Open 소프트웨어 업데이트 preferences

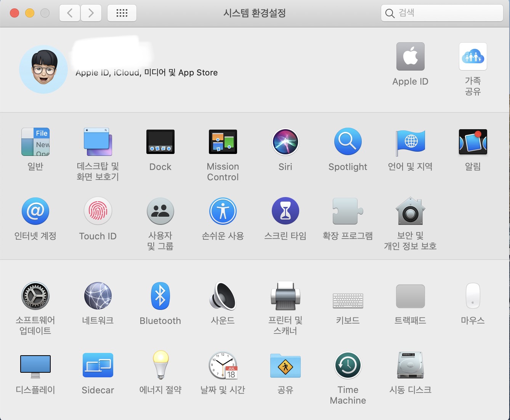pyautogui.click(x=35, y=296)
